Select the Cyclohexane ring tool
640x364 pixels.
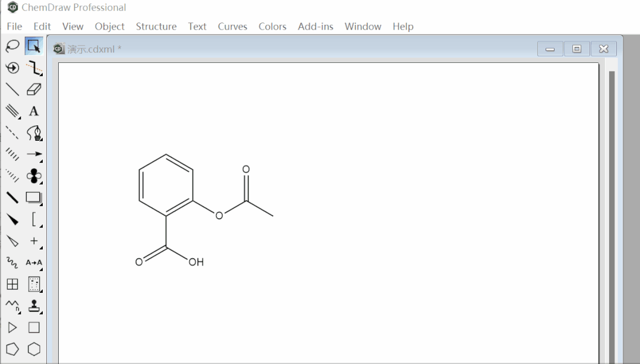pyautogui.click(x=34, y=349)
